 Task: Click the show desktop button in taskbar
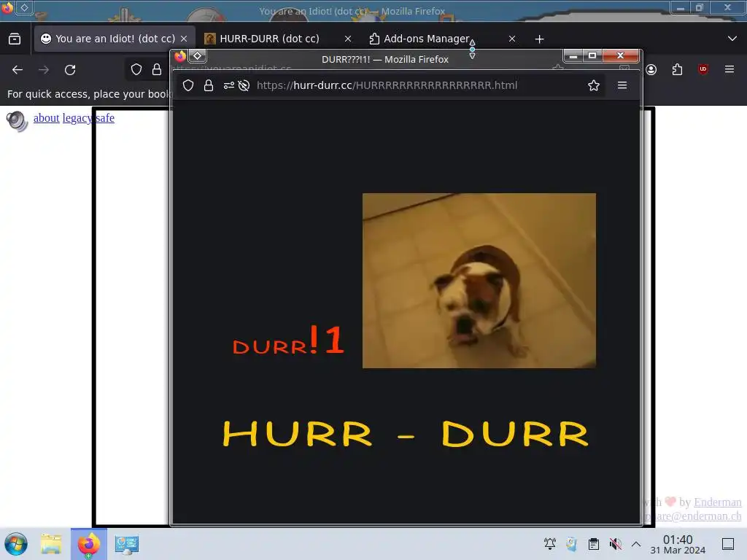point(728,544)
